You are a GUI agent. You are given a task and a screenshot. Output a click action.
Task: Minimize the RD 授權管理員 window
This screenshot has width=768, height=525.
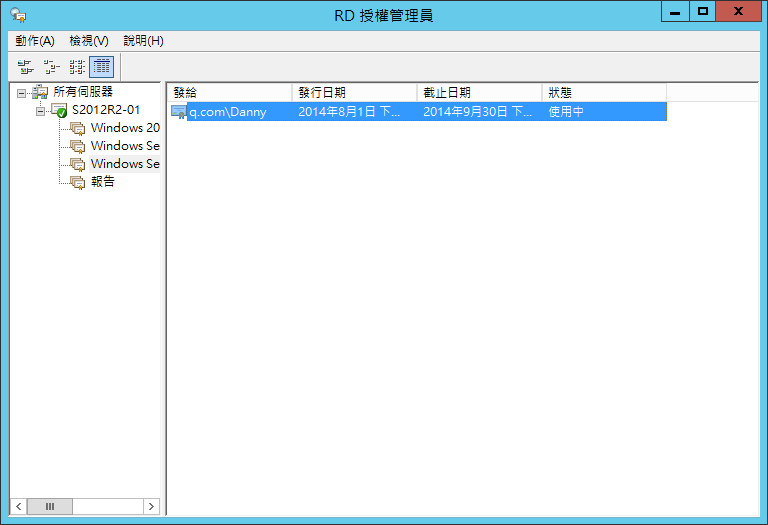[x=675, y=11]
